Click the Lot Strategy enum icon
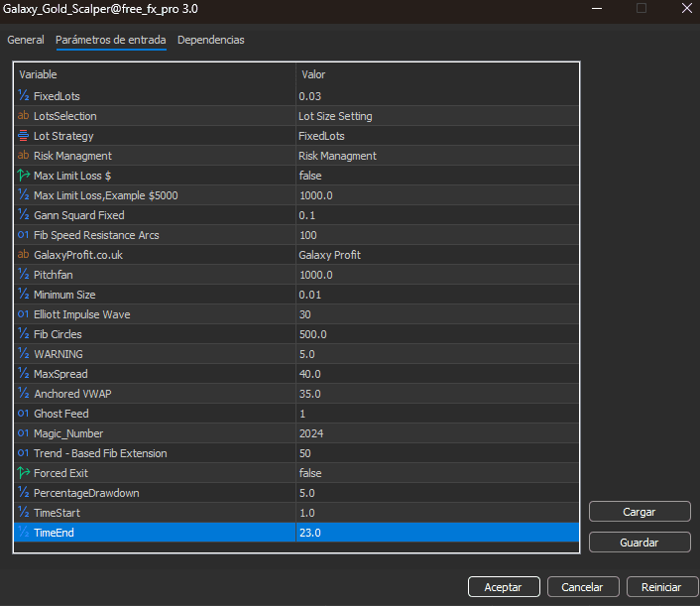Viewport: 700px width, 606px height. click(24, 136)
